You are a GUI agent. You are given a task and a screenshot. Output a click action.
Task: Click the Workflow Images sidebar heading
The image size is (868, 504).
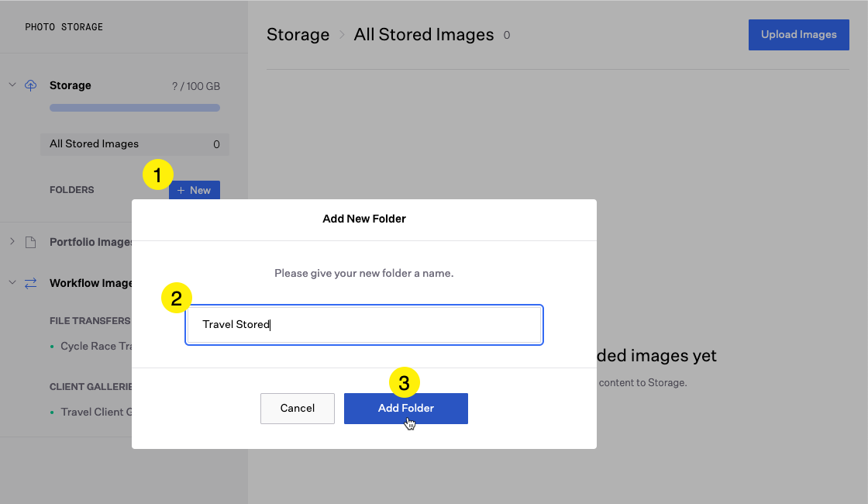point(90,283)
